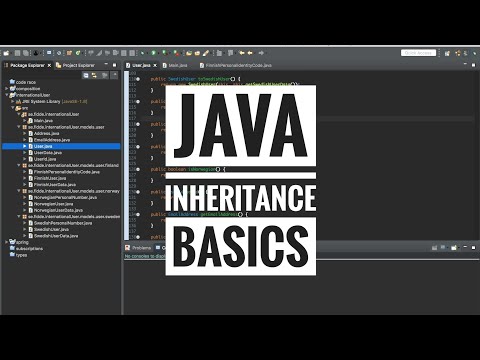Image resolution: width=480 pixels, height=360 pixels.
Task: Minimize the Package Explorer panel
Action: tap(106, 64)
